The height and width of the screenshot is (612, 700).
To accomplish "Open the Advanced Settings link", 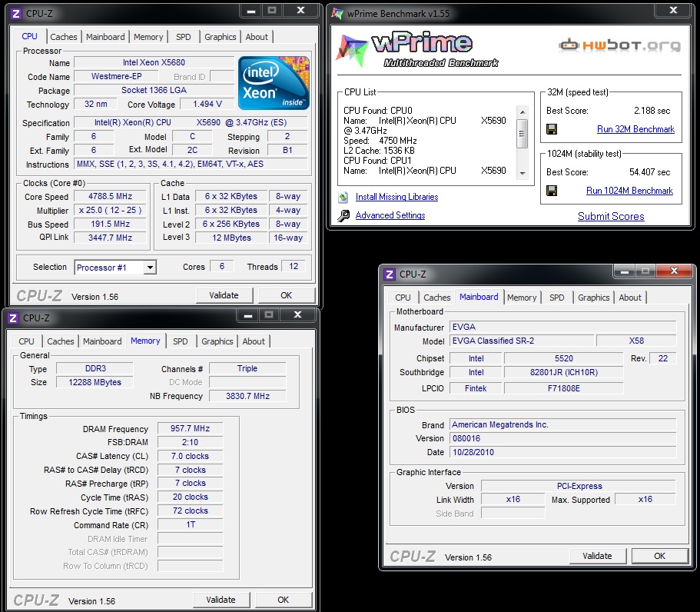I will pos(390,215).
